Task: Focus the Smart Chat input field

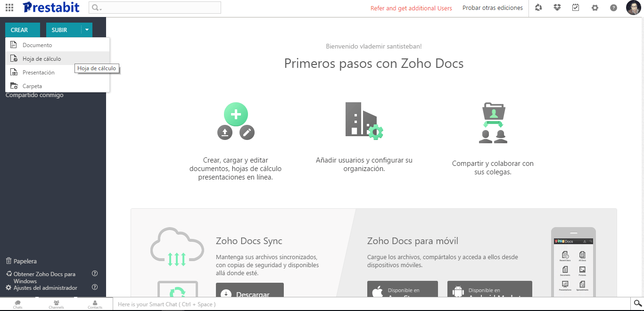Action: [x=372, y=304]
